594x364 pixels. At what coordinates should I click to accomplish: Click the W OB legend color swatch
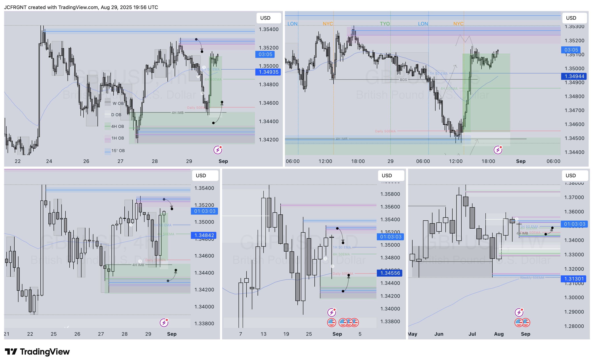[108, 102]
